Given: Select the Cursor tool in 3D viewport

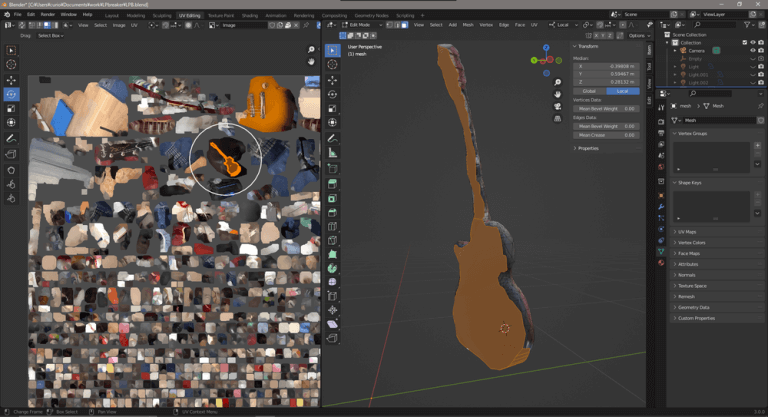Looking at the screenshot, I should click(333, 64).
